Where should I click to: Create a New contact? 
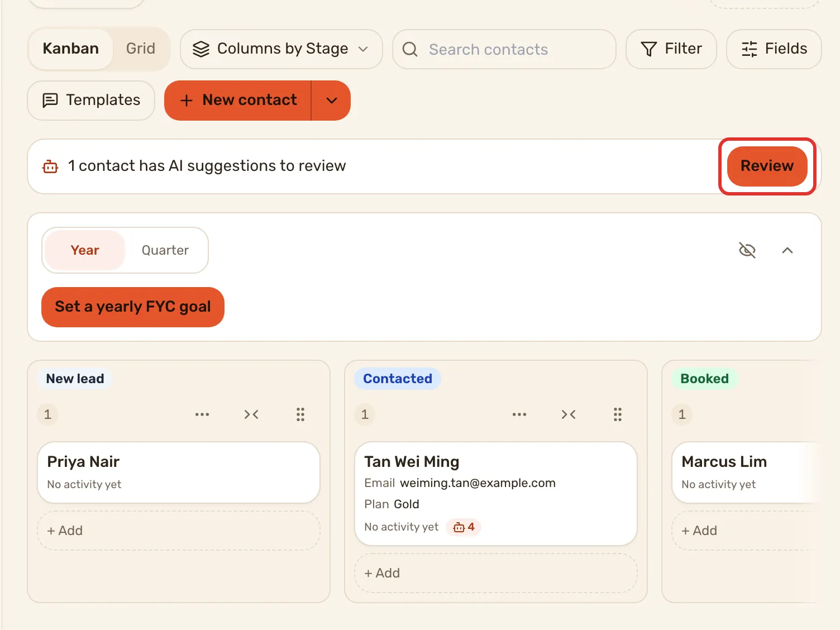point(238,101)
